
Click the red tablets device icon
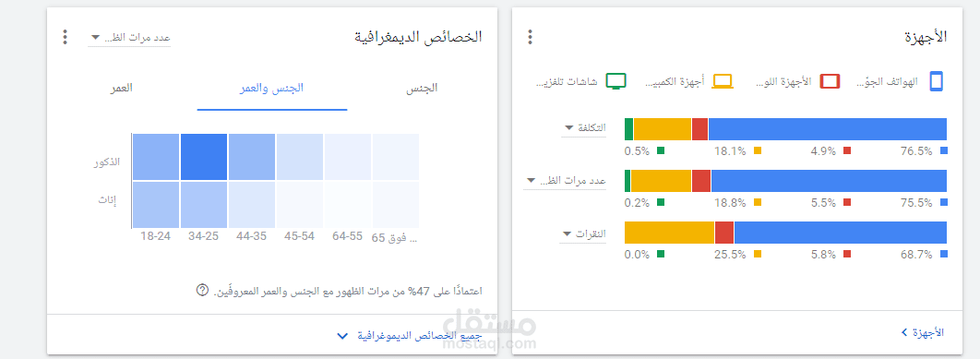(x=830, y=81)
